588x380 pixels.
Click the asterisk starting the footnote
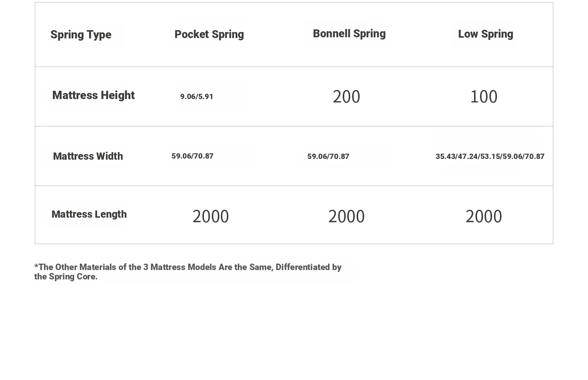(36, 266)
